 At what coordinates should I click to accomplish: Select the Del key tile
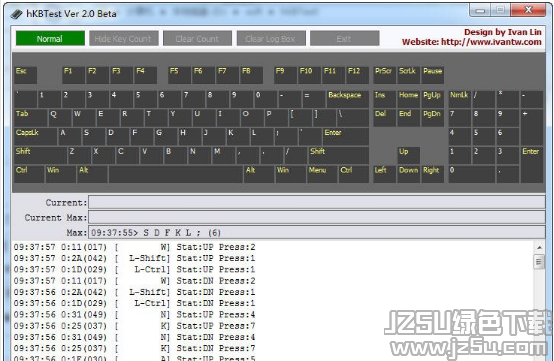coord(384,118)
